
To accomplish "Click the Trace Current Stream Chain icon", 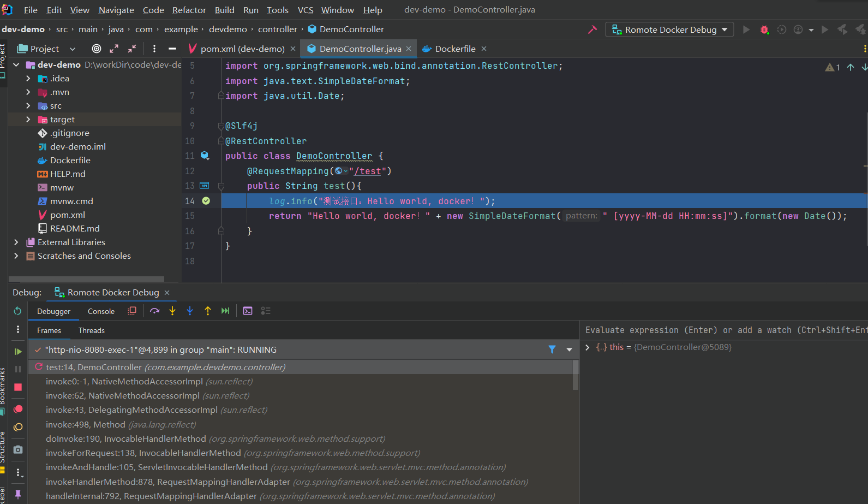I will tap(266, 311).
